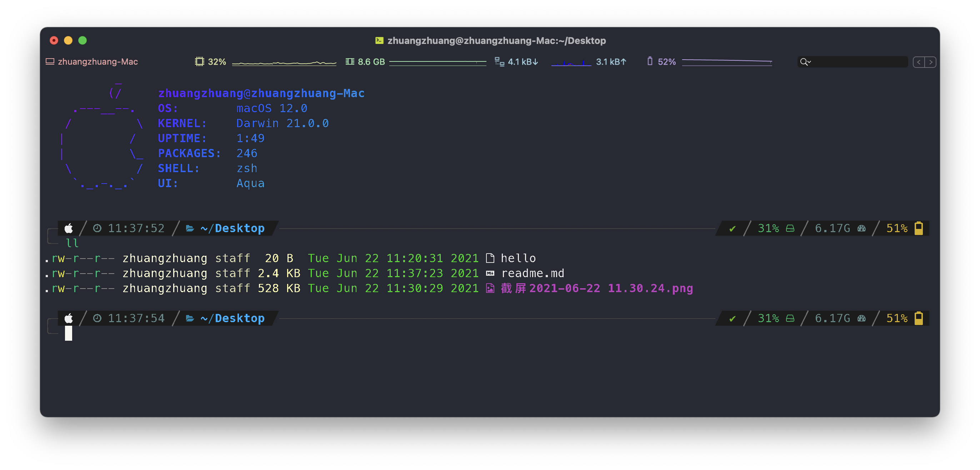Click RAM gauge icon beside 6.17G second prompt
Screen dimensions: 980x470
click(x=862, y=318)
